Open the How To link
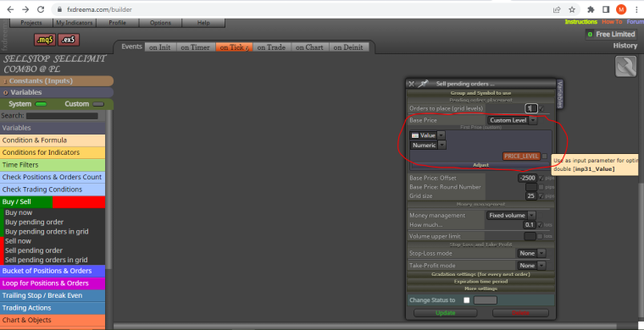 (612, 22)
